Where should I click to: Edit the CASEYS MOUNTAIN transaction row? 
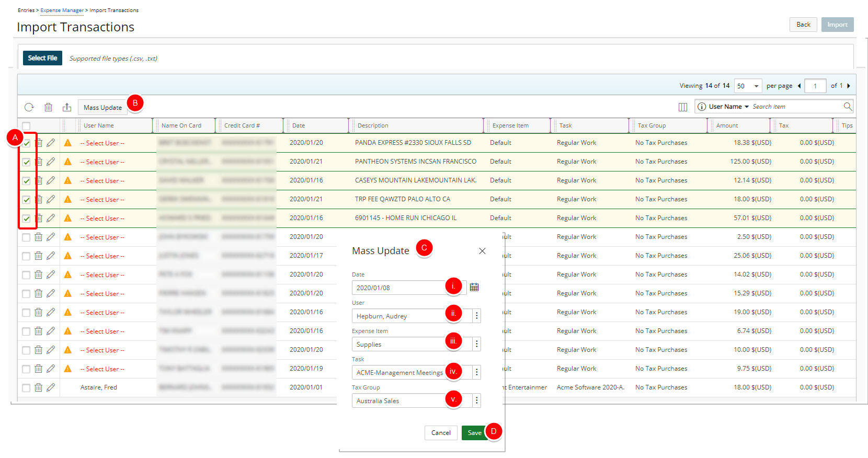(x=51, y=180)
